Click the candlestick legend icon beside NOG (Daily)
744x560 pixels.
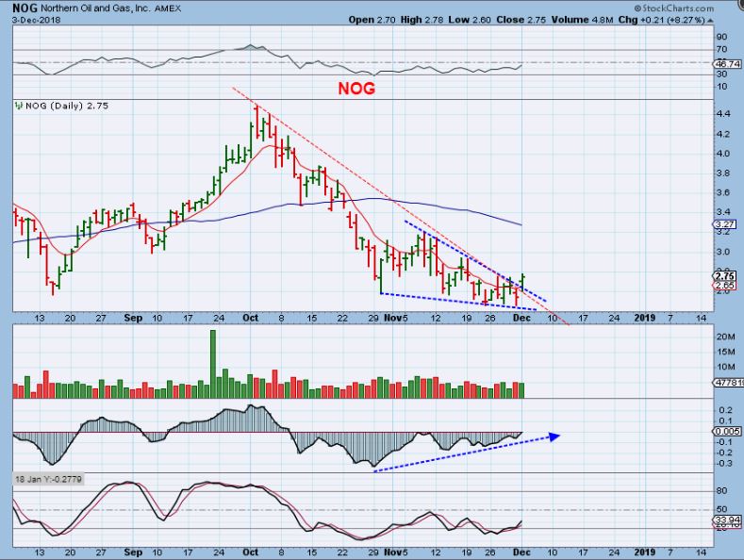tap(19, 106)
